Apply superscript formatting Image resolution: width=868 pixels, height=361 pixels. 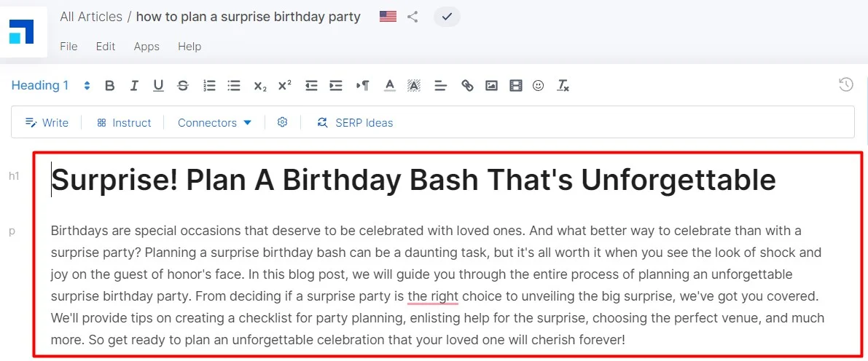point(285,85)
